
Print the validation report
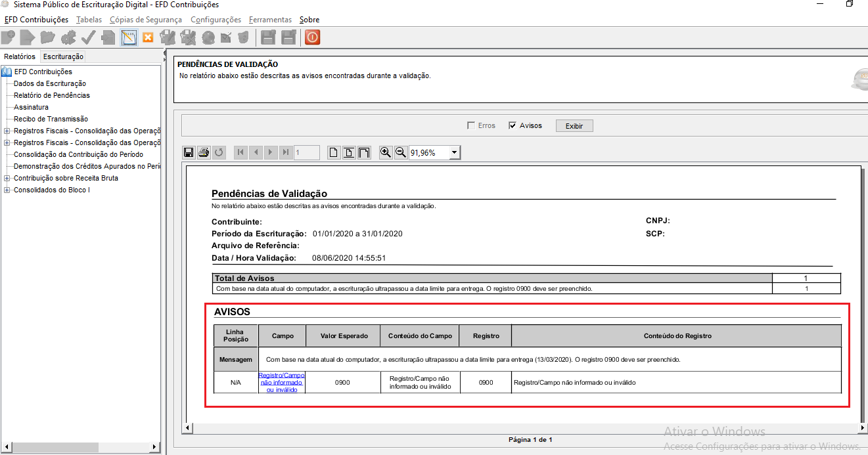click(x=204, y=153)
